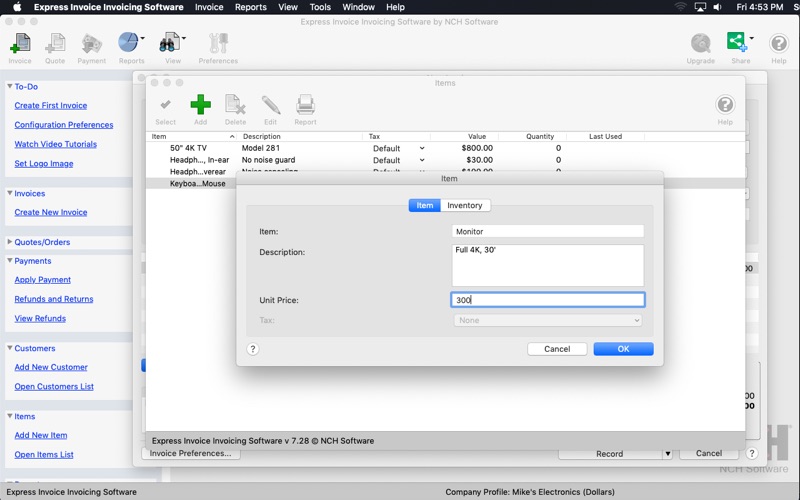Click the Share icon

737,42
